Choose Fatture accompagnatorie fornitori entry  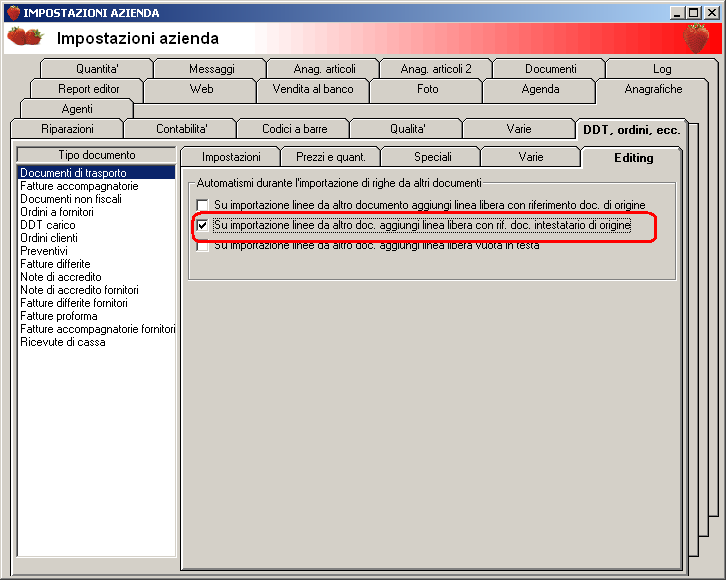(98, 329)
